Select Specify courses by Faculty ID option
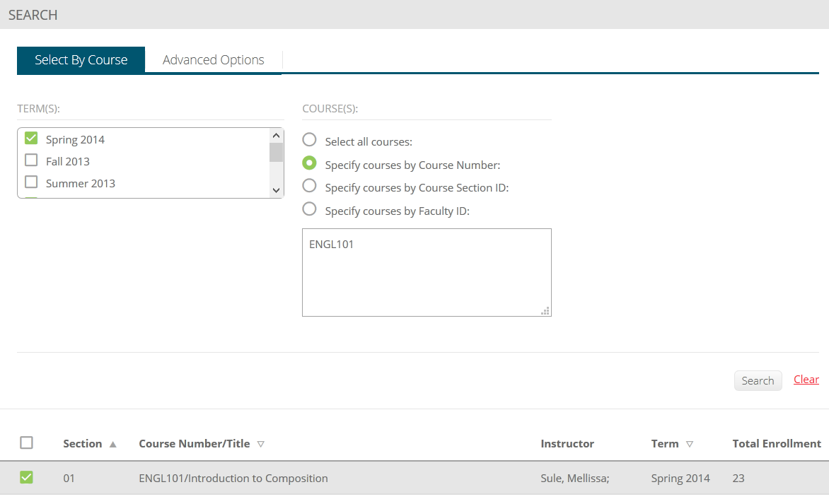Image resolution: width=829 pixels, height=504 pixels. (309, 209)
